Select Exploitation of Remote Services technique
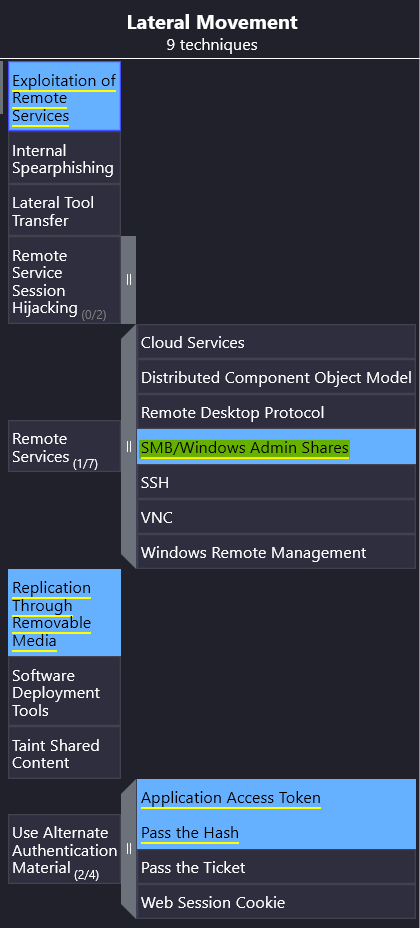The width and height of the screenshot is (420, 928). click(64, 96)
